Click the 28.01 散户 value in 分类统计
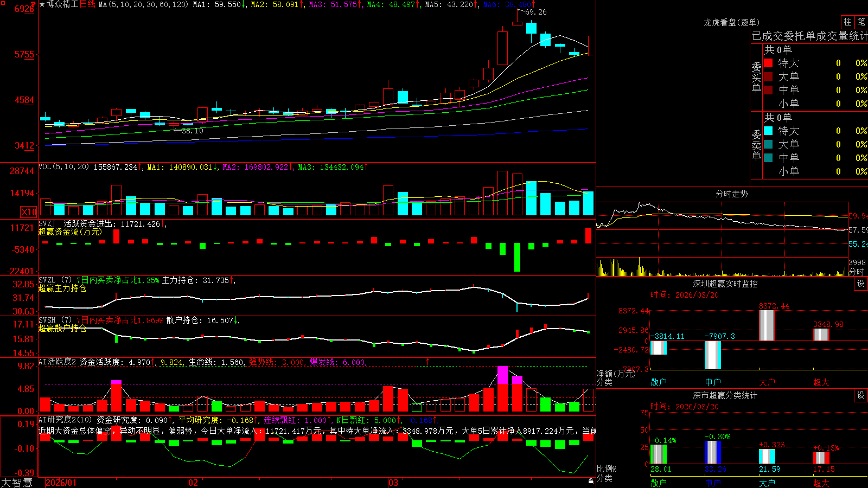The image size is (868, 488). [661, 469]
